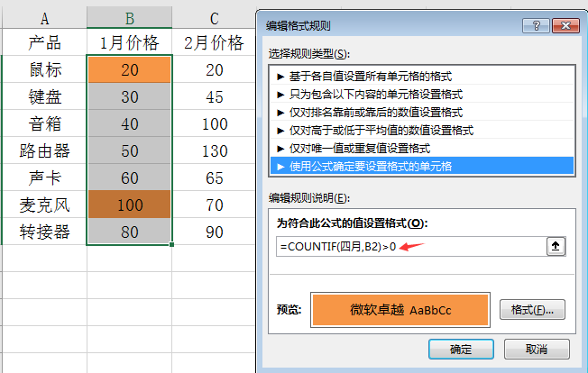Click header cell 1月价格
Screen dimensions: 588x373
[x=129, y=42]
